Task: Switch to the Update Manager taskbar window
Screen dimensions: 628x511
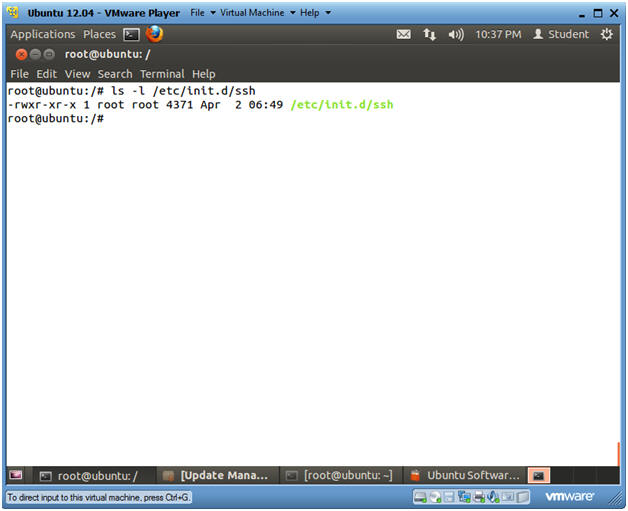Action: [x=217, y=476]
